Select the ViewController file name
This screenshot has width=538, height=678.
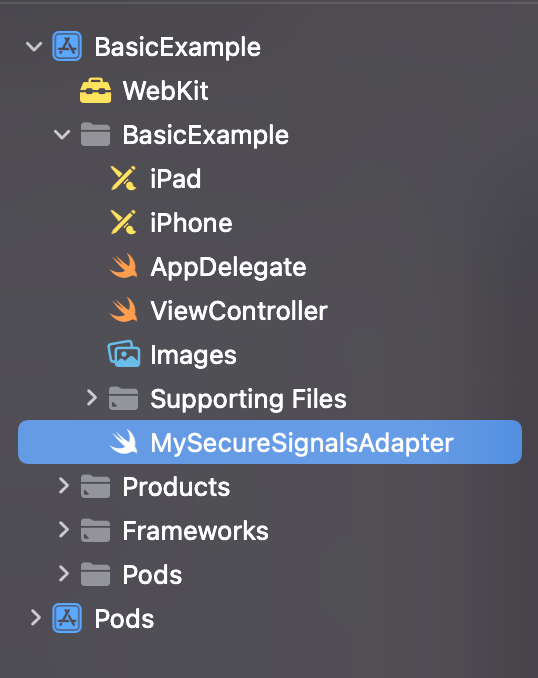(239, 310)
